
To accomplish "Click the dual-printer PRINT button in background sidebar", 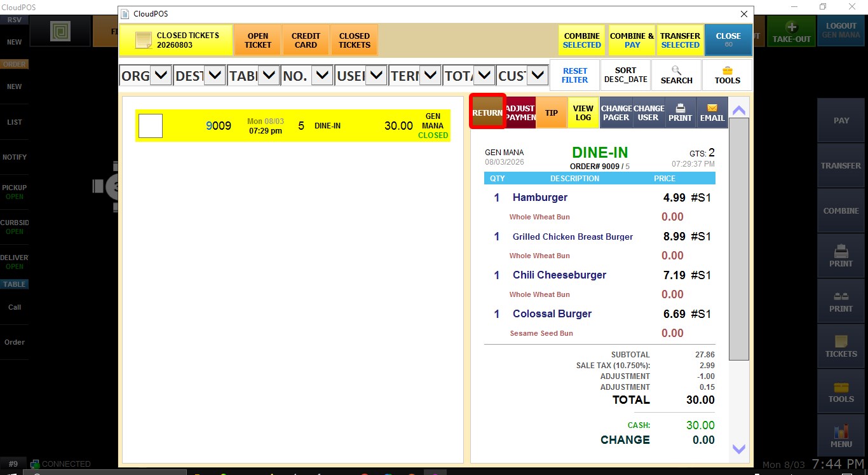I will 841,300.
